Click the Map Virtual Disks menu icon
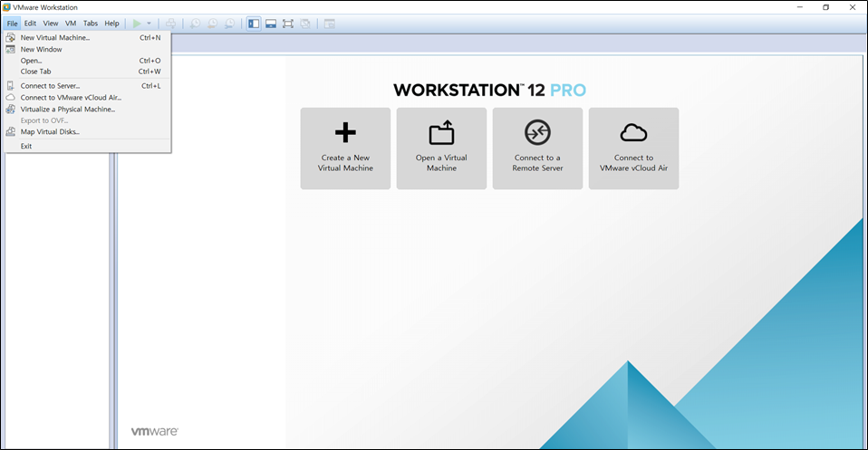The width and height of the screenshot is (868, 450). 11,131
